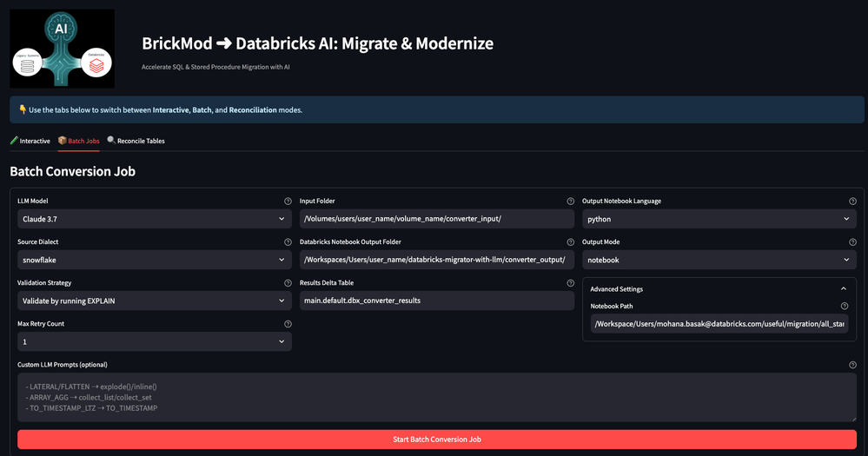Click the help icon beside Input Folder
Screen dimensions: 868x456
(570, 202)
